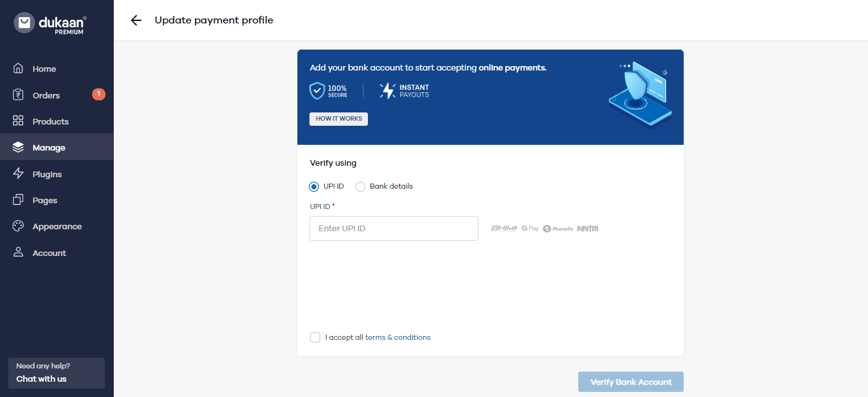Check the accept terms checkbox
The height and width of the screenshot is (397, 868).
[315, 337]
